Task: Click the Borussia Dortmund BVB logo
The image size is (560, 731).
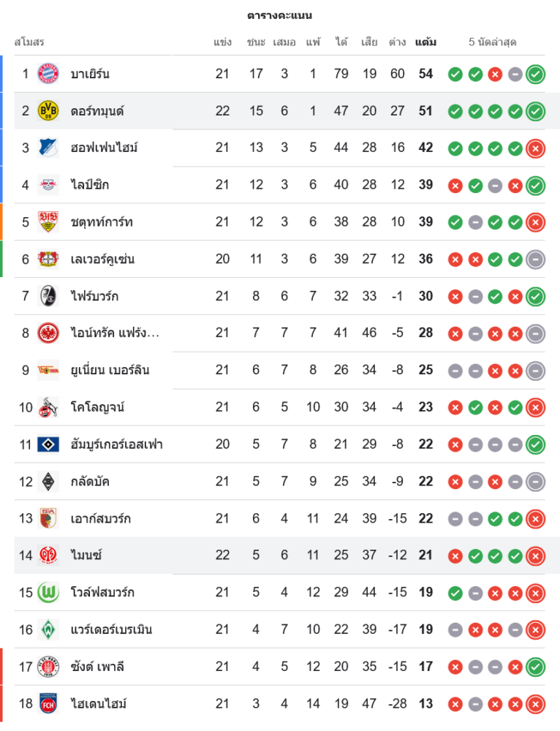Action: 48,111
